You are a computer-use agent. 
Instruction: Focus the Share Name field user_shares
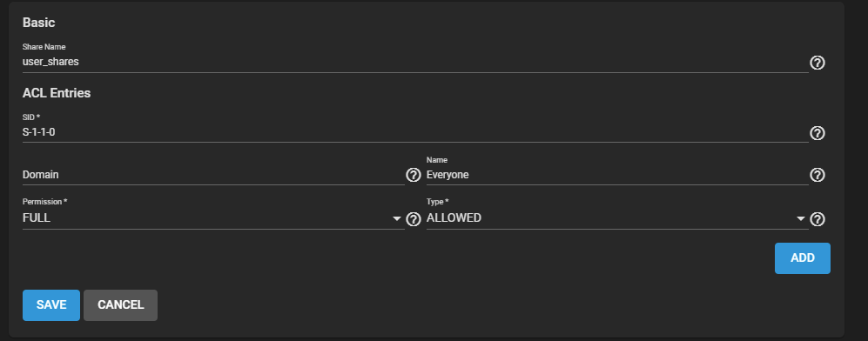tap(415, 62)
